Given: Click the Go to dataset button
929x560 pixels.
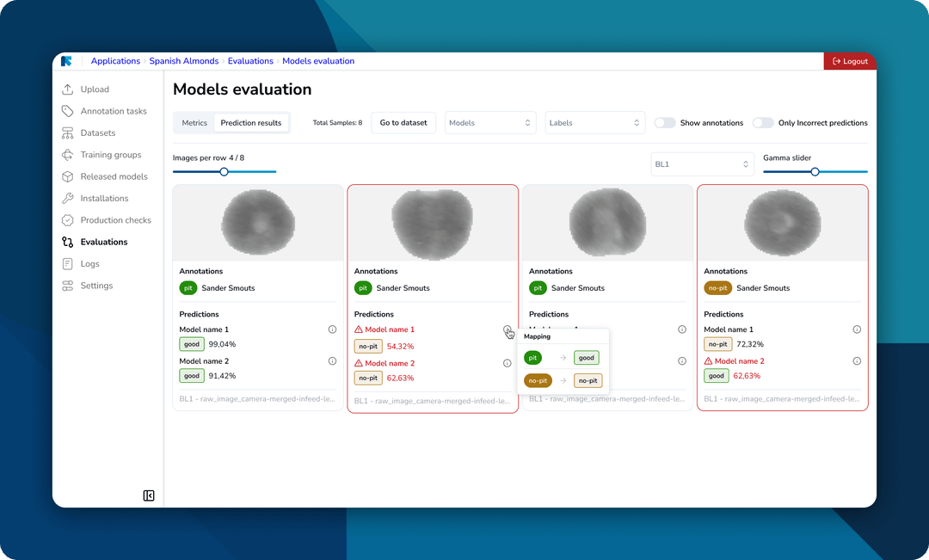Looking at the screenshot, I should [403, 122].
